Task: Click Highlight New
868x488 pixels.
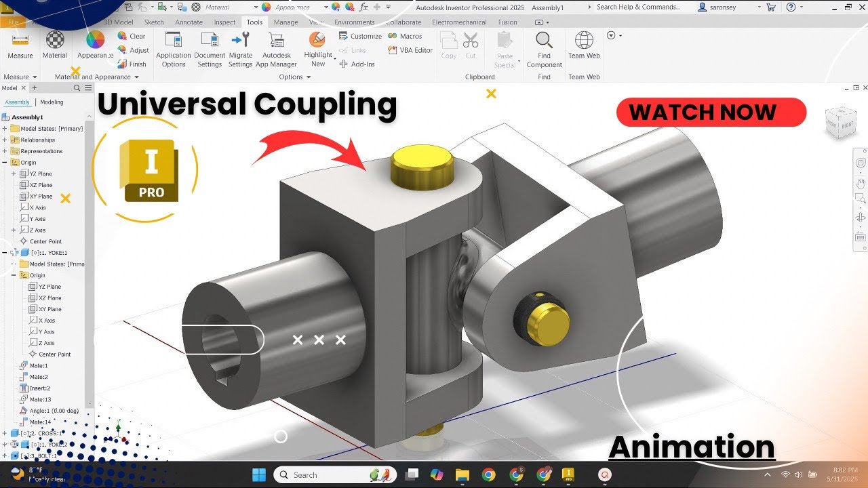Action: pyautogui.click(x=318, y=49)
